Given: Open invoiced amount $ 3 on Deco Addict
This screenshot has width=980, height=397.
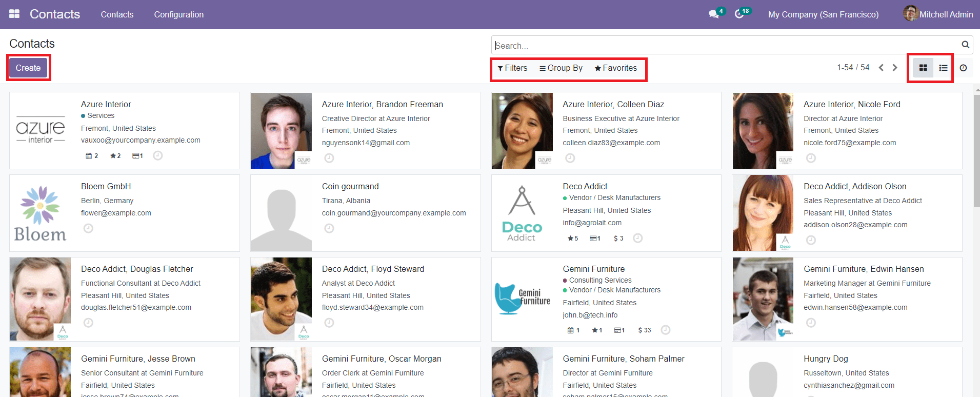Looking at the screenshot, I should tap(618, 238).
